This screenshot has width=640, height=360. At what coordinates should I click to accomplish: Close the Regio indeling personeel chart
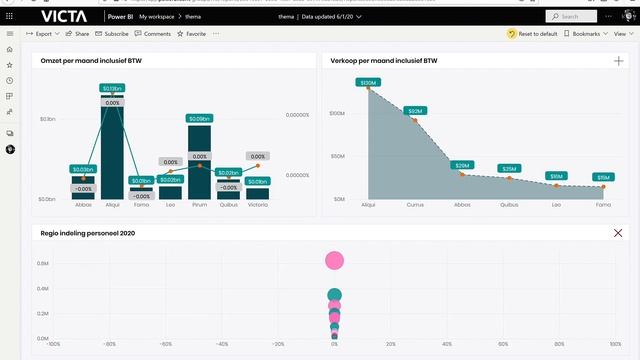[x=618, y=233]
